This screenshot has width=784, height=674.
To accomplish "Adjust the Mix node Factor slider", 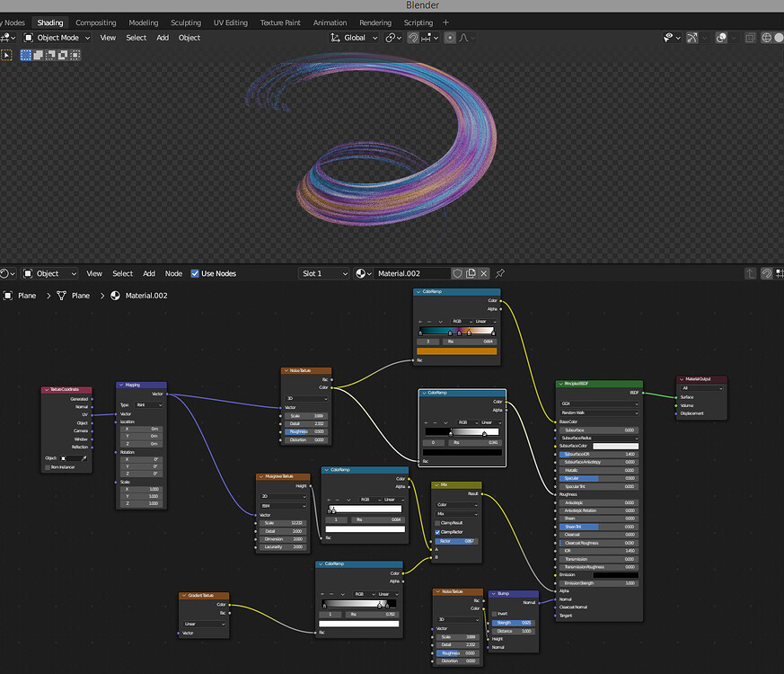I will point(457,541).
